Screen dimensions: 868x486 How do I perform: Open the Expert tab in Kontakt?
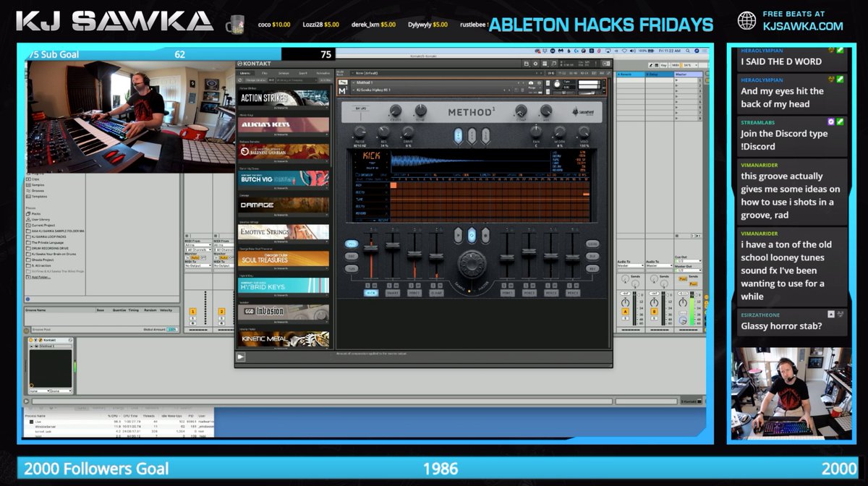(x=303, y=73)
